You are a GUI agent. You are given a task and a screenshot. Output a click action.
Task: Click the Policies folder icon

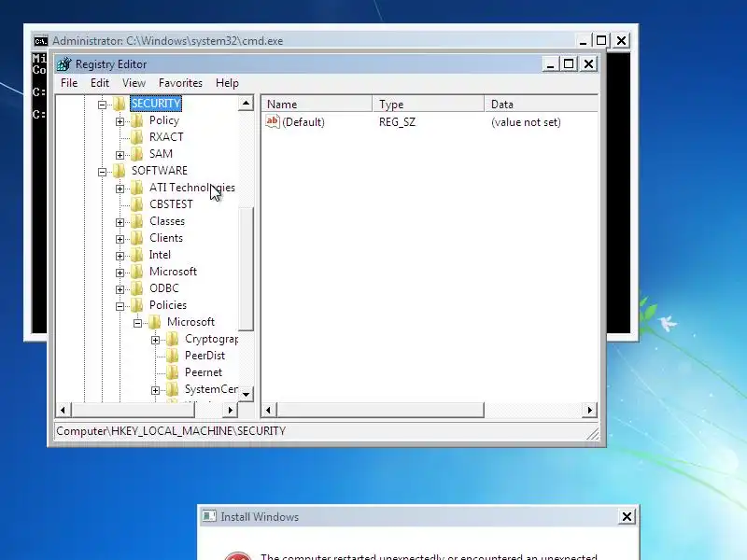[136, 305]
